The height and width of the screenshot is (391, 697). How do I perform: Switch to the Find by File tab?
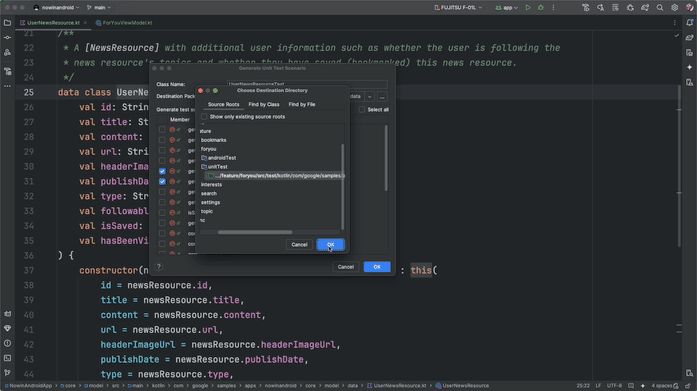[x=302, y=104]
